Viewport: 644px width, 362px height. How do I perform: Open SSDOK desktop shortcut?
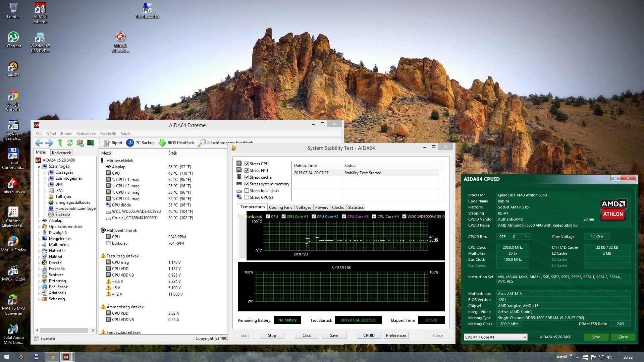[x=120, y=42]
